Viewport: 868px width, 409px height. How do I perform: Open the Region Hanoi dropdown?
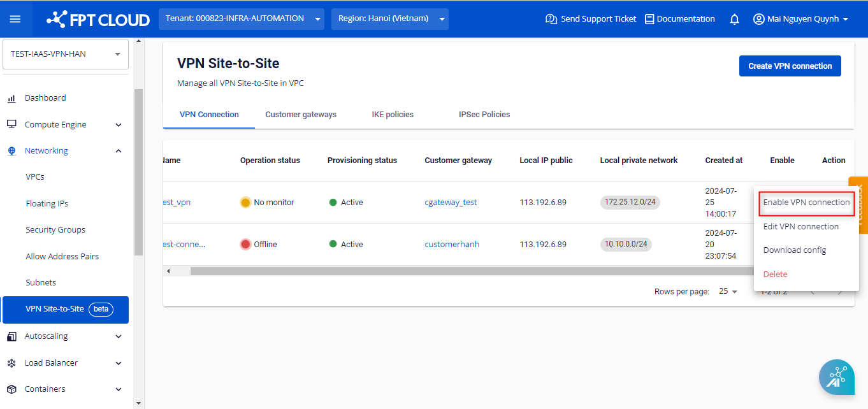389,19
